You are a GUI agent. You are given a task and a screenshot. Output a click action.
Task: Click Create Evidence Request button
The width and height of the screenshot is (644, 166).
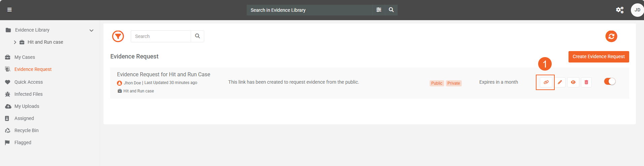[x=599, y=56]
